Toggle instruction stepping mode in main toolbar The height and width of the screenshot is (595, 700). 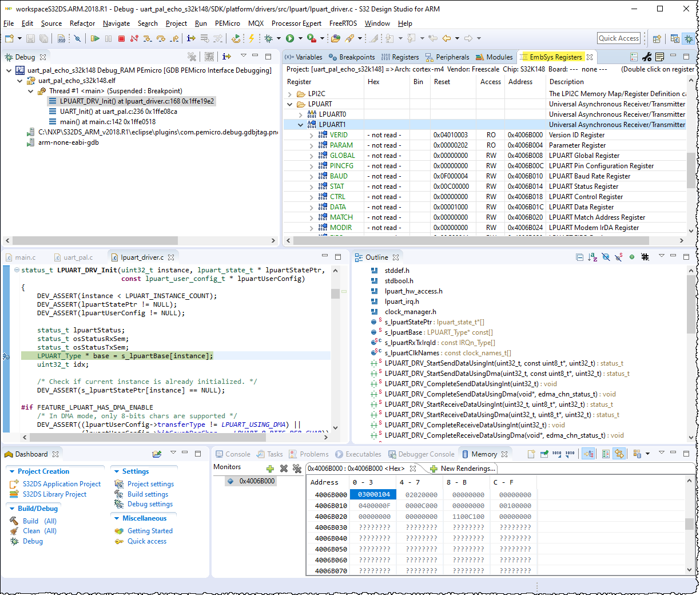coord(191,39)
